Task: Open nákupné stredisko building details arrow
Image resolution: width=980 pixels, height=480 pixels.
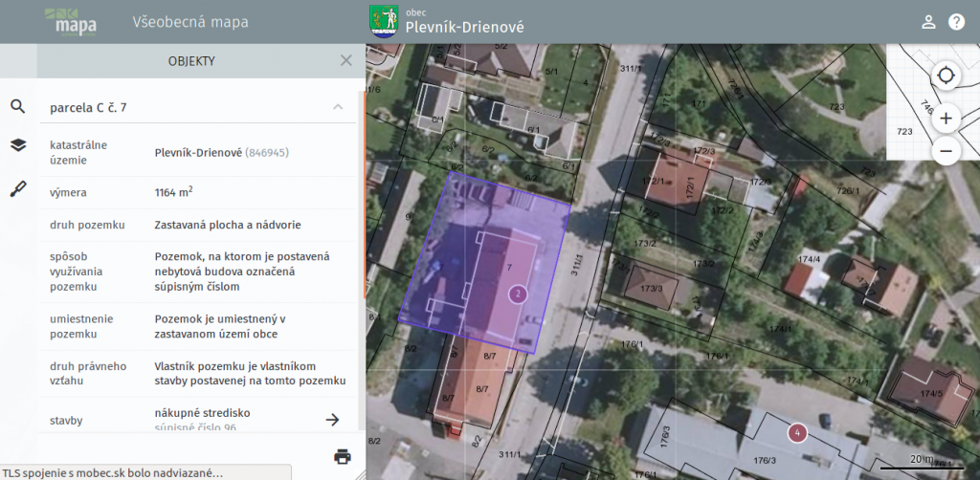Action: coord(332,419)
